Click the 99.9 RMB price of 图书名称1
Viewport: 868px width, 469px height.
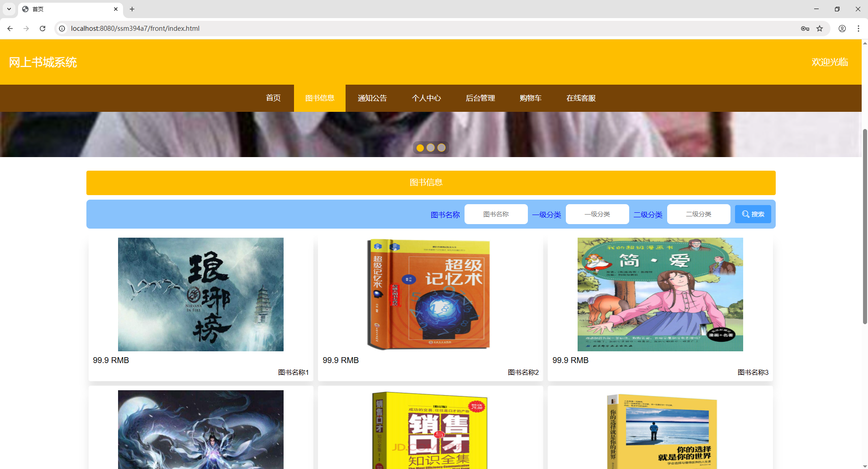pos(111,360)
